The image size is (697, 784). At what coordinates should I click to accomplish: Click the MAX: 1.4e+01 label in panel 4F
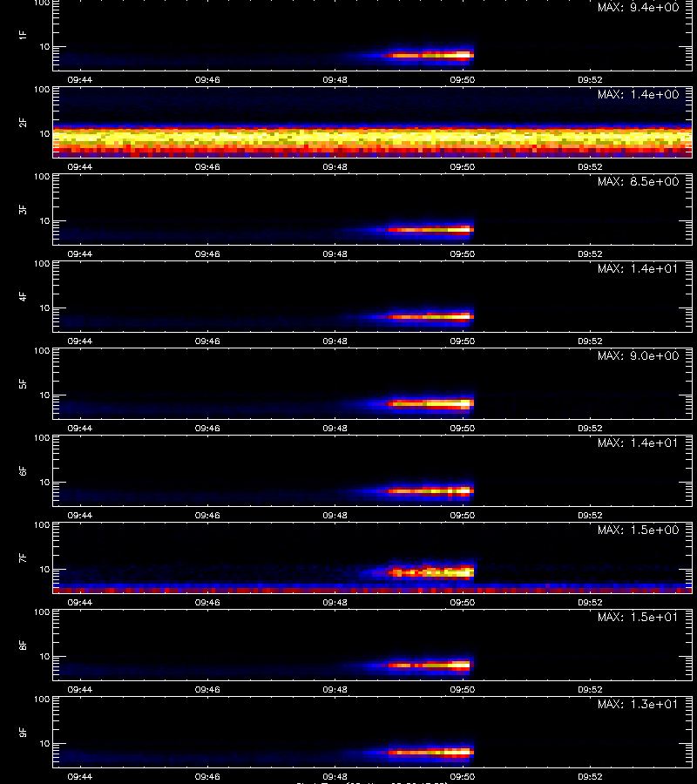638,268
